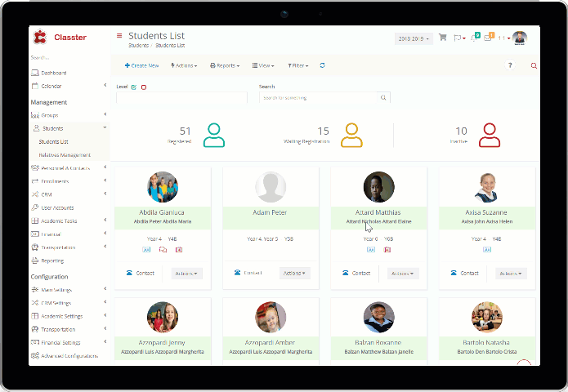This screenshot has width=568, height=392.
Task: Click the red search magnifier icon
Action: tap(534, 65)
